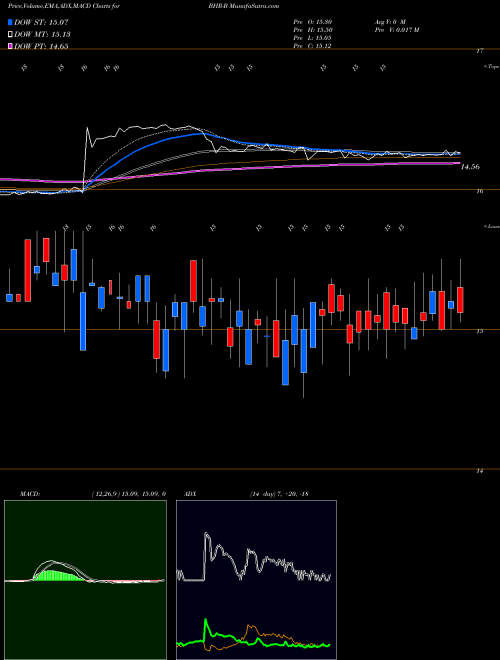Click the 'DOW PT: 14.65' legend text

[x=41, y=46]
